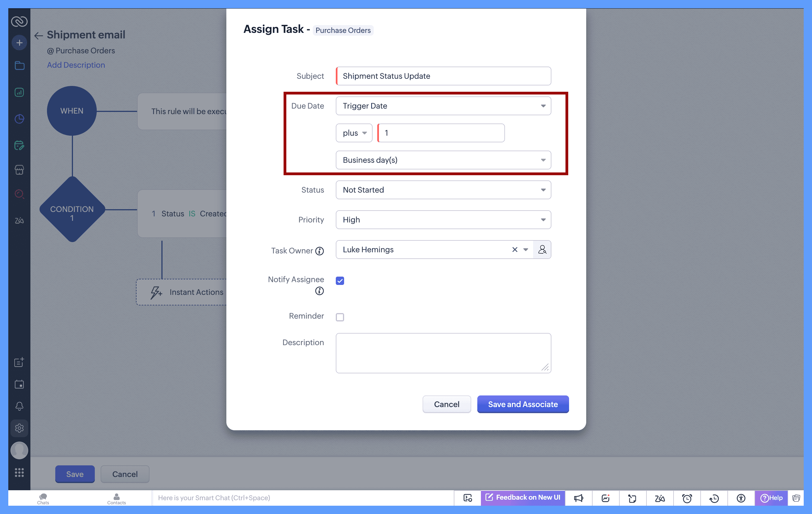Open the Status dropdown showing Not Started
Image resolution: width=812 pixels, height=514 pixels.
pos(443,190)
